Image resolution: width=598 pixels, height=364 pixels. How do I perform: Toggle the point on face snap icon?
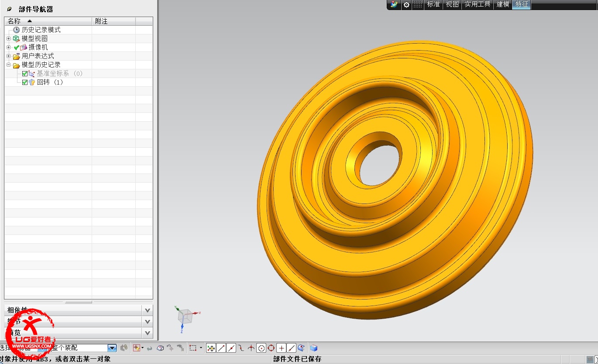click(x=301, y=348)
